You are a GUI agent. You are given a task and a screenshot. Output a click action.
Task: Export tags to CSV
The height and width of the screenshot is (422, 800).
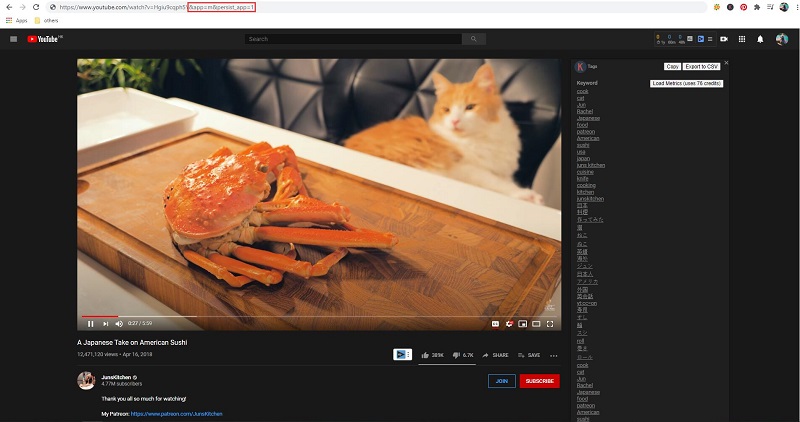[x=702, y=66]
